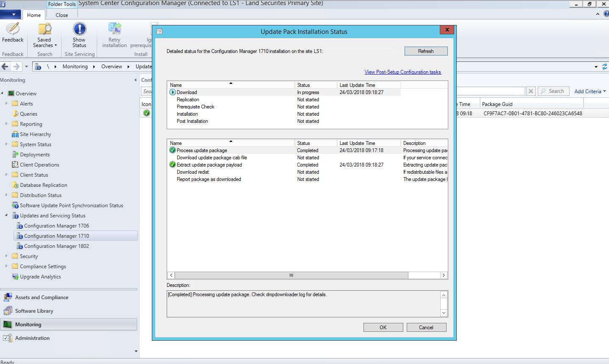609x364 pixels.
Task: Click the Configuration Manager 1802 node icon
Action: [x=20, y=246]
